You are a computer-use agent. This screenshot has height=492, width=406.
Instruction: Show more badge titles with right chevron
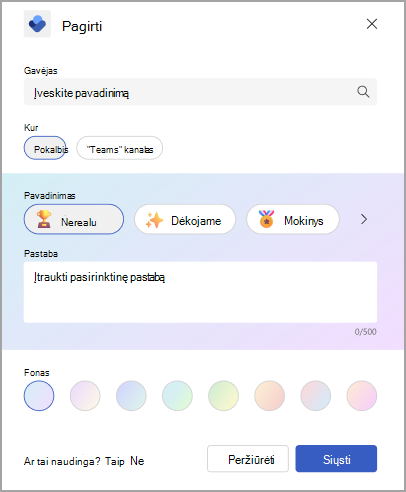(364, 219)
